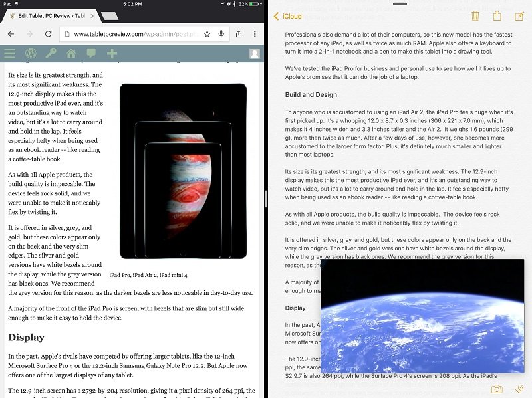
Task: Click the WordPress logo icon
Action: [x=31, y=54]
